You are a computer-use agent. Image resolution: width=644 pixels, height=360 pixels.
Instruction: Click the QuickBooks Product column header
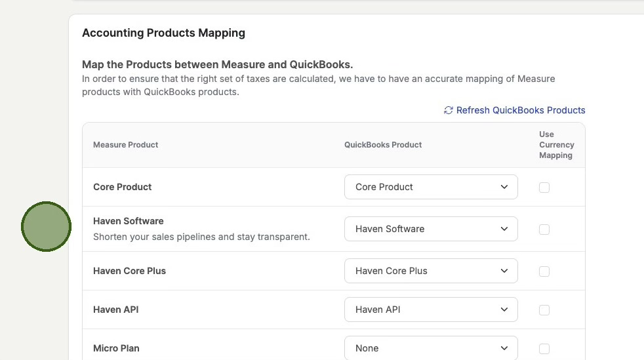click(x=383, y=145)
